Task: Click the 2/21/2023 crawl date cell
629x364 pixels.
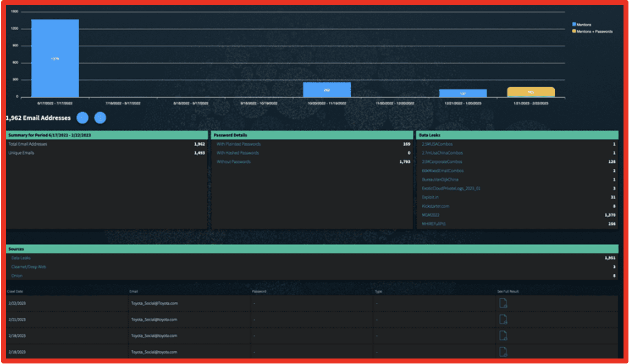Action: click(x=17, y=320)
